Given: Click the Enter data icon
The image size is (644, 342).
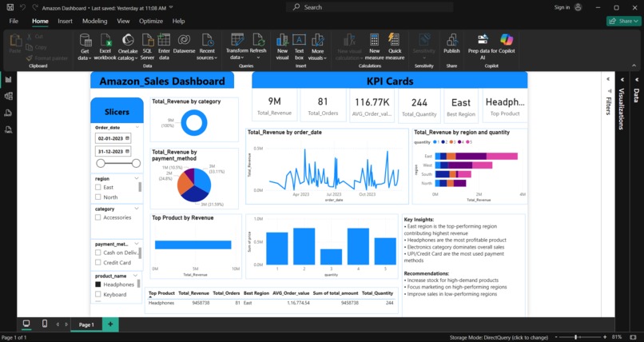Looking at the screenshot, I should pyautogui.click(x=164, y=40).
